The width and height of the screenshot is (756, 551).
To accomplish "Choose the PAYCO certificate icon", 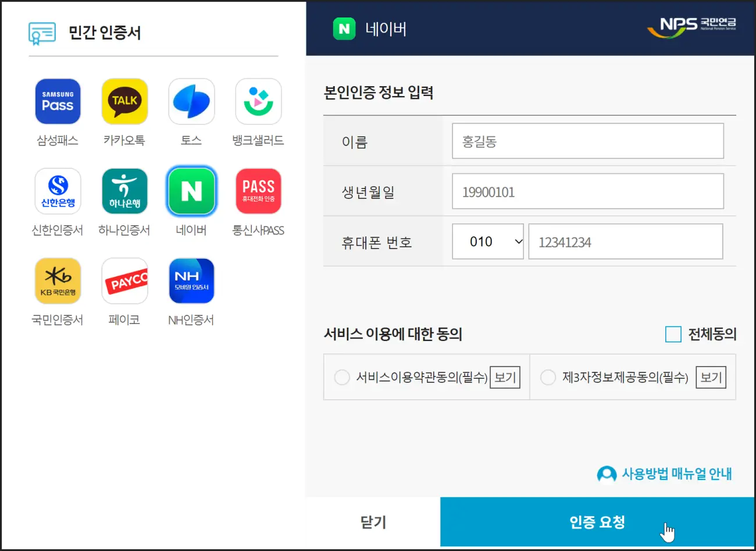I will (124, 281).
